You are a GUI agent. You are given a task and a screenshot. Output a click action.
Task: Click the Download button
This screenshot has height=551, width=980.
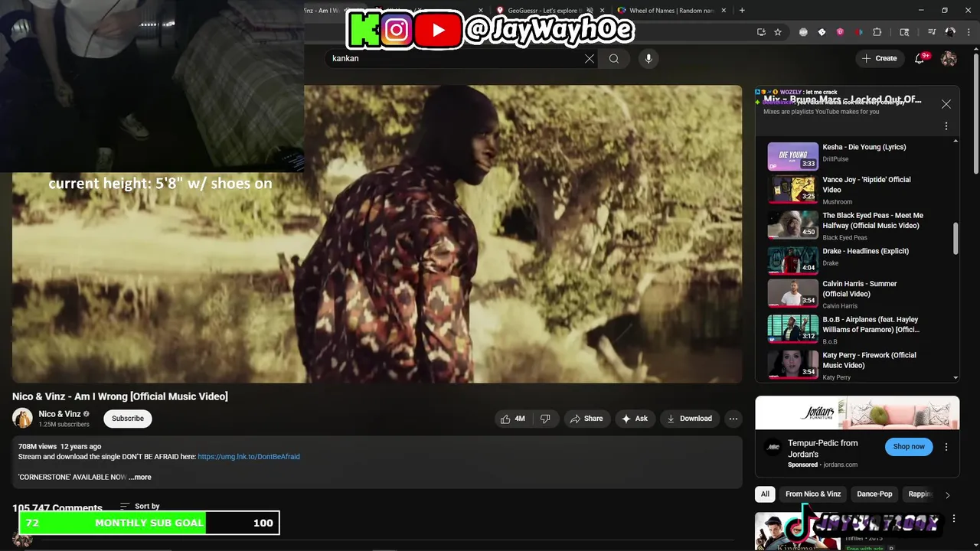pos(690,419)
